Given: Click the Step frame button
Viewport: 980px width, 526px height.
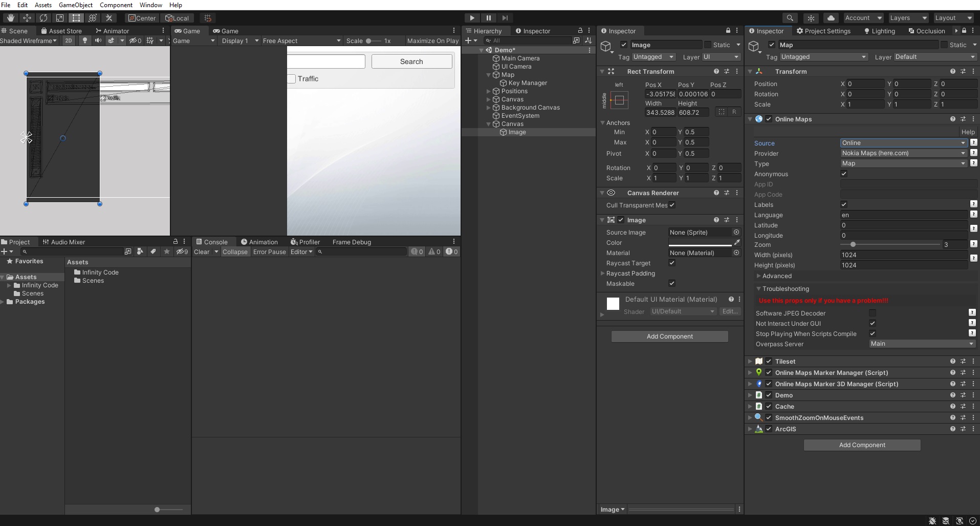Looking at the screenshot, I should tap(505, 18).
